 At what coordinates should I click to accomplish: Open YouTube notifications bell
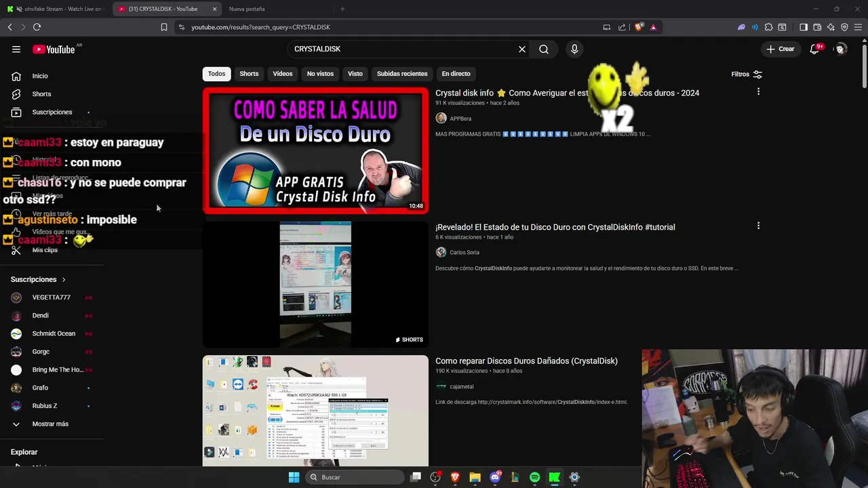(x=816, y=49)
